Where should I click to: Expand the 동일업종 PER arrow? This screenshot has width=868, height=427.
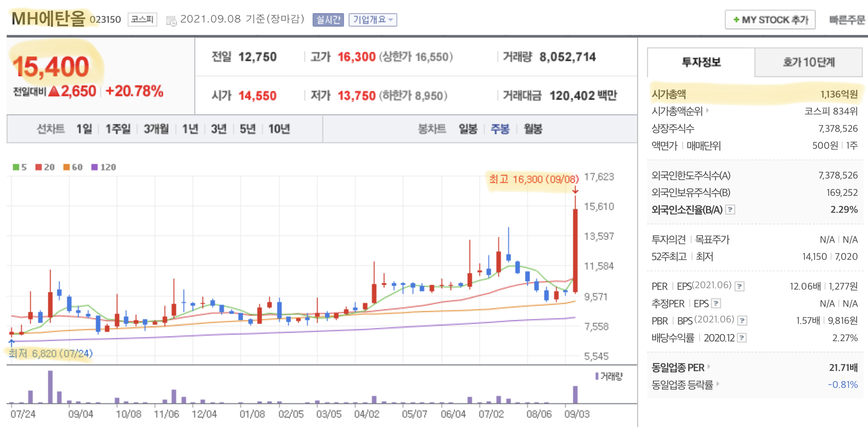(709, 367)
